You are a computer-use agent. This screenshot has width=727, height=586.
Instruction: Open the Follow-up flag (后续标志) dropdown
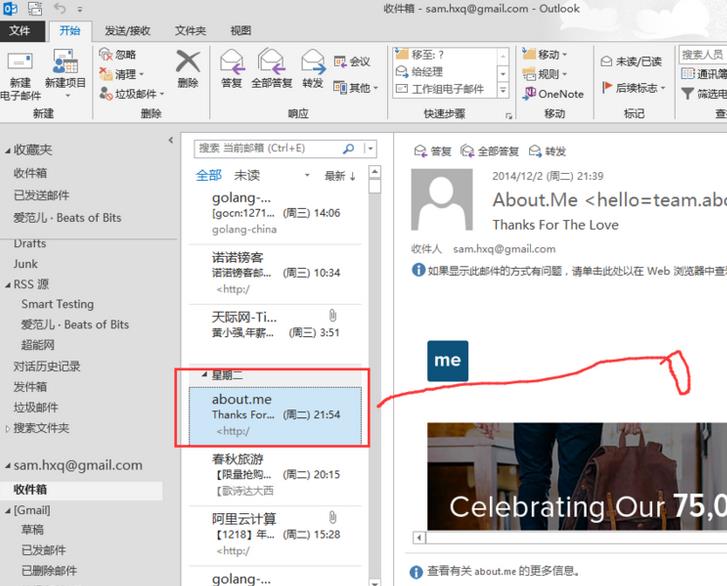[633, 88]
